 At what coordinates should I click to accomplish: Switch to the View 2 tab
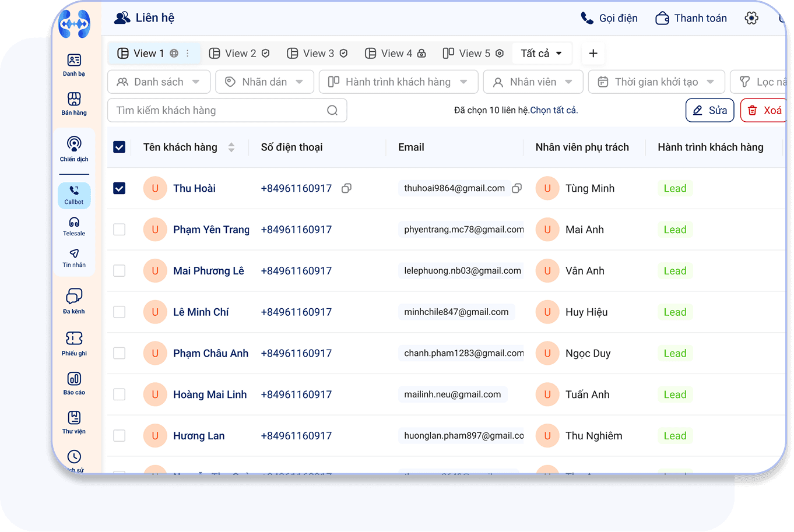(x=240, y=54)
